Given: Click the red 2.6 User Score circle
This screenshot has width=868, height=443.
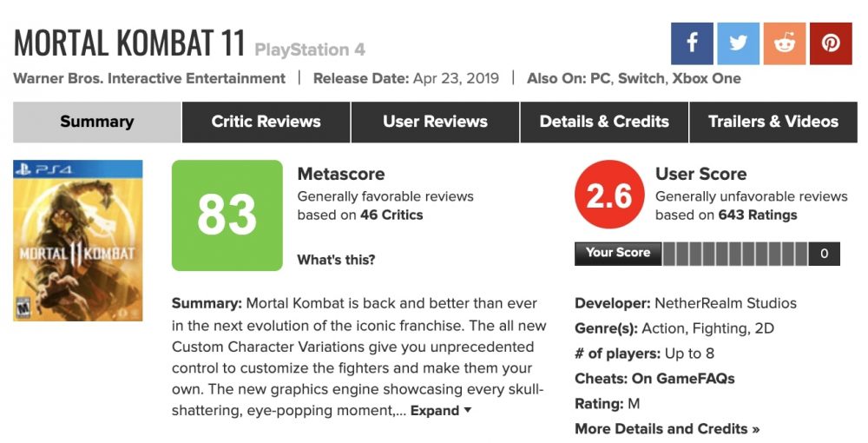Looking at the screenshot, I should [x=609, y=195].
